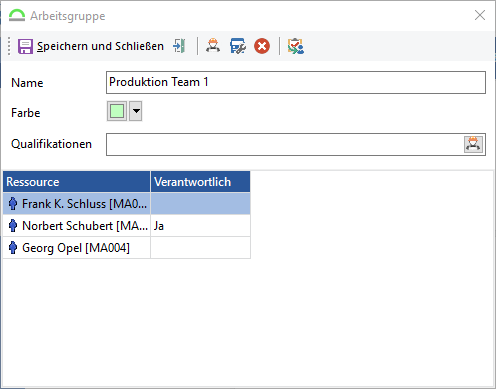Click the red delete X toolbar icon
This screenshot has width=496, height=389.
pos(262,46)
